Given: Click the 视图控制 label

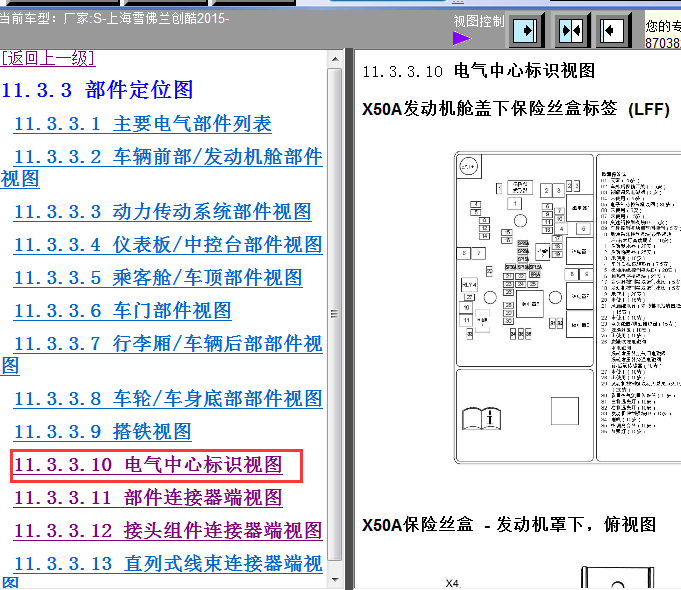Looking at the screenshot, I should (x=479, y=21).
